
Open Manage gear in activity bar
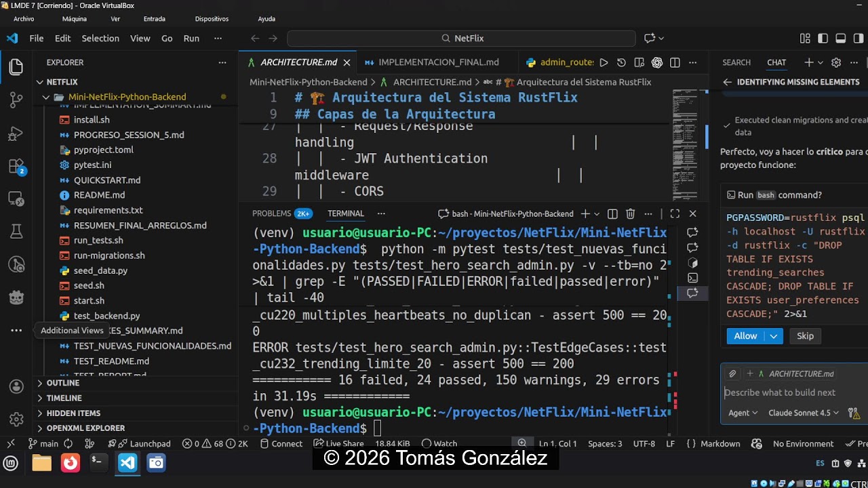point(16,420)
